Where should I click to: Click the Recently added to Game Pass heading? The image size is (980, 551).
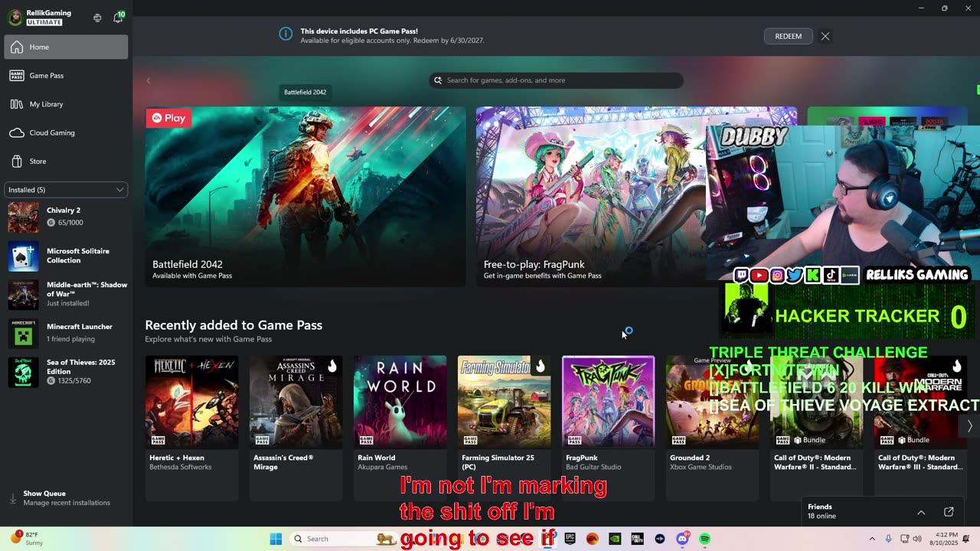[234, 325]
